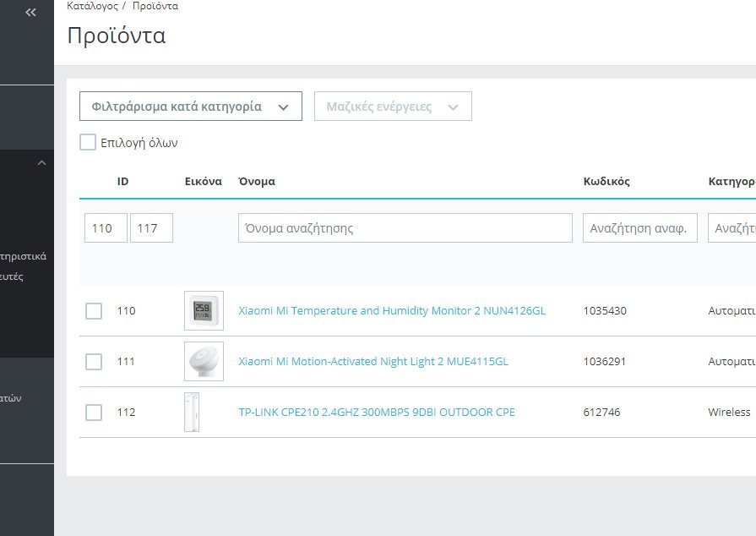756x536 pixels.
Task: Click reference code 1035430
Action: (605, 311)
